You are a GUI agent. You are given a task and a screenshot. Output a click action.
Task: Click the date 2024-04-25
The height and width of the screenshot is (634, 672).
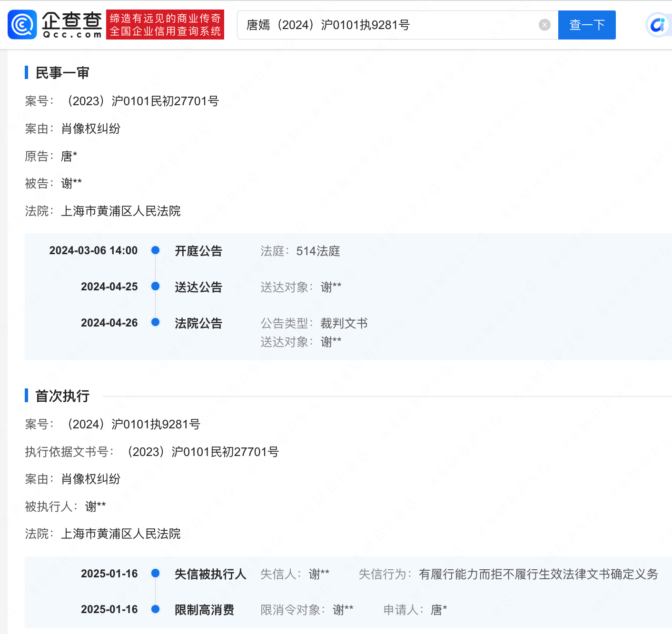(109, 287)
